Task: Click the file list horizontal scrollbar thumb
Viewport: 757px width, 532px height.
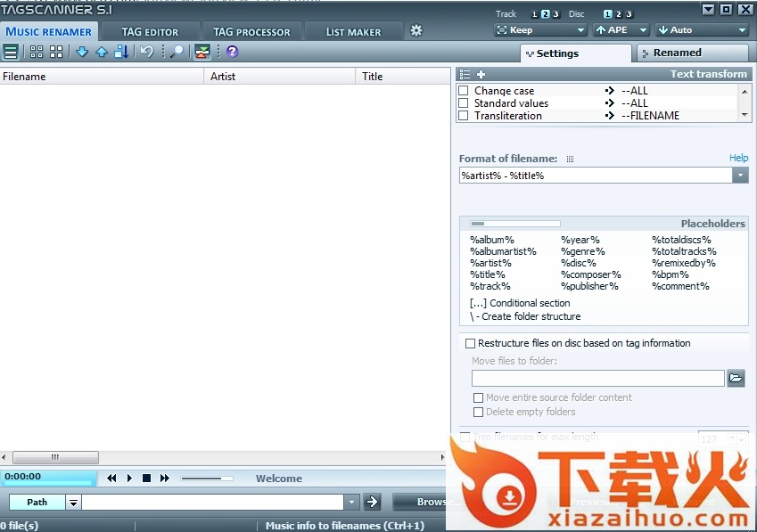Action: 55,457
